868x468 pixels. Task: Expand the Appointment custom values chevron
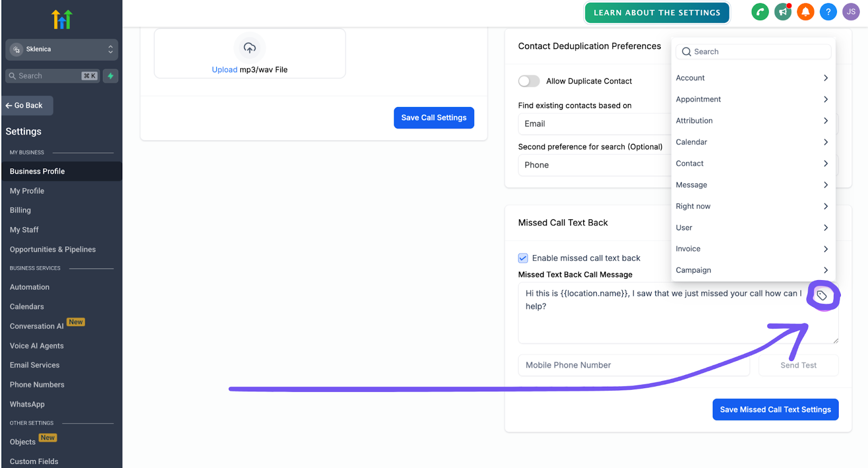826,99
